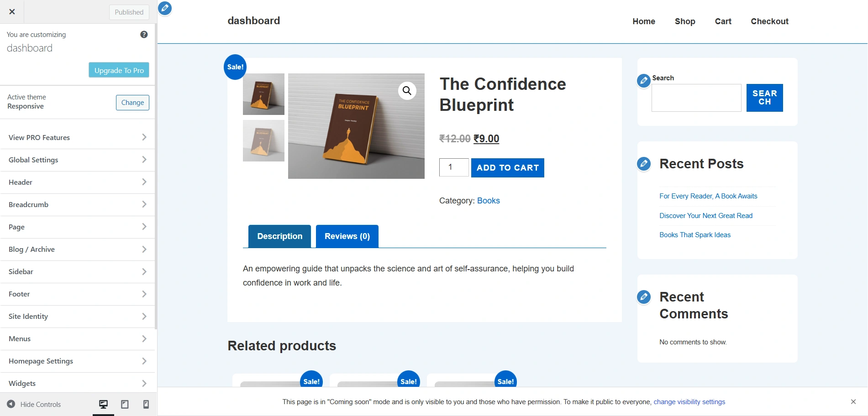This screenshot has height=416, width=868.
Task: Click the ADD TO CART button
Action: pos(507,168)
